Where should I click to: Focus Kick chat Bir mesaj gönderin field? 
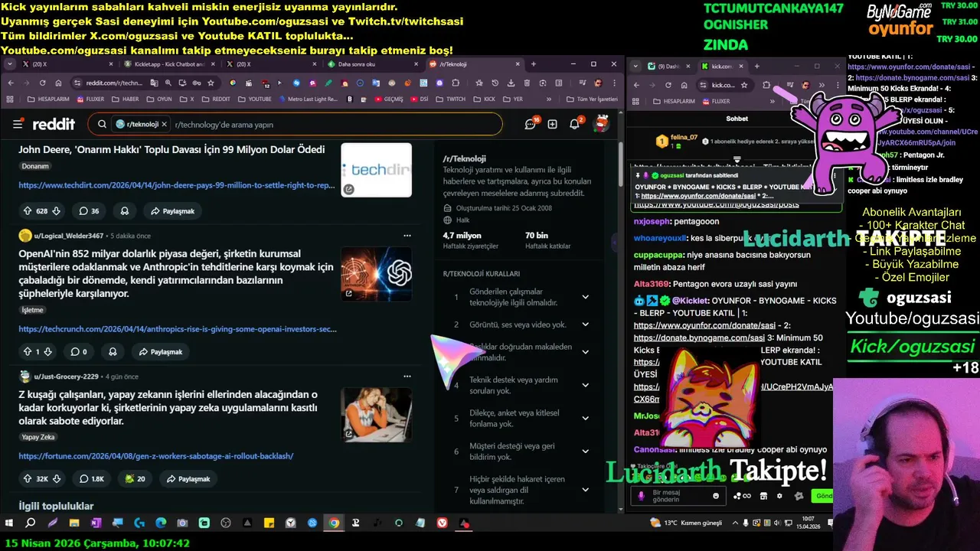coord(679,496)
